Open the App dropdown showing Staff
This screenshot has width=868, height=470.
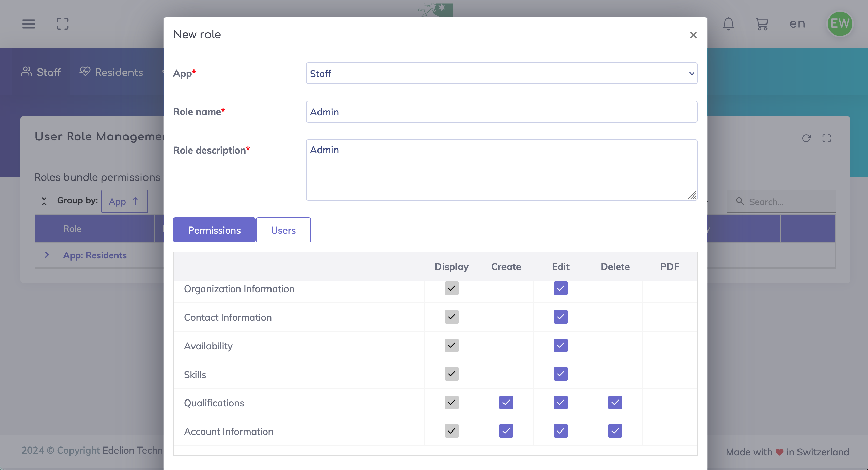point(501,73)
